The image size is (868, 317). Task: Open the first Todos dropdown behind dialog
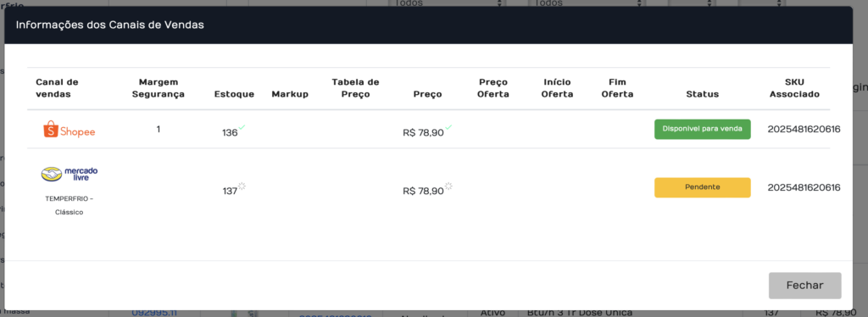(x=449, y=3)
